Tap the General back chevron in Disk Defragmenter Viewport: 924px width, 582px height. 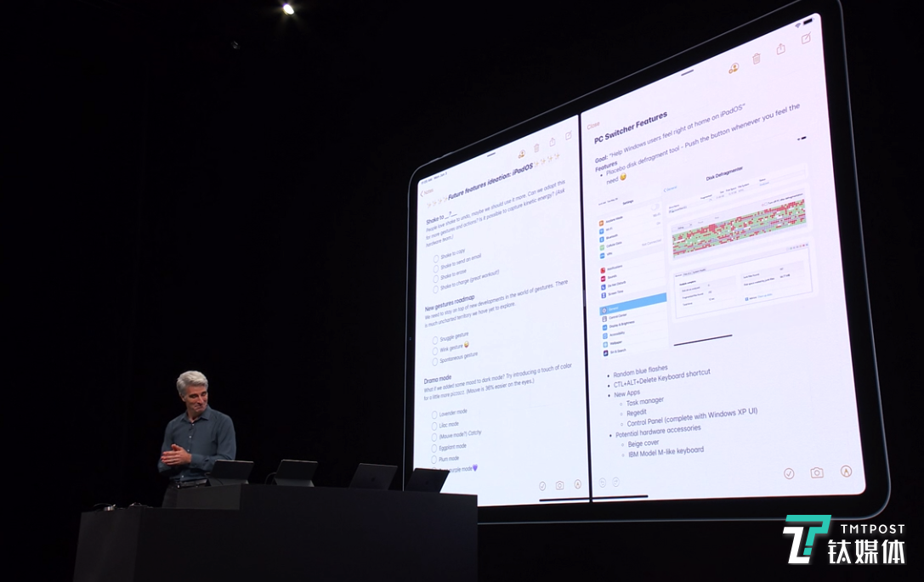click(666, 189)
